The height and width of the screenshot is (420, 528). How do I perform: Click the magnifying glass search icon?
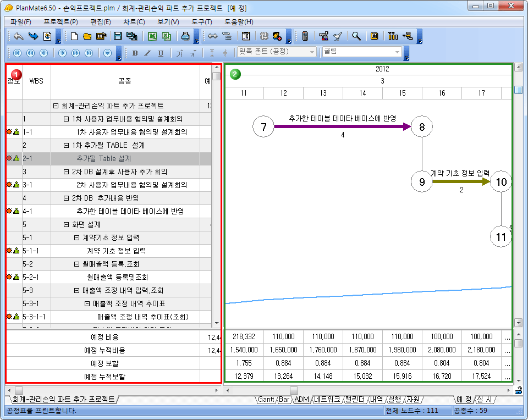[356, 37]
